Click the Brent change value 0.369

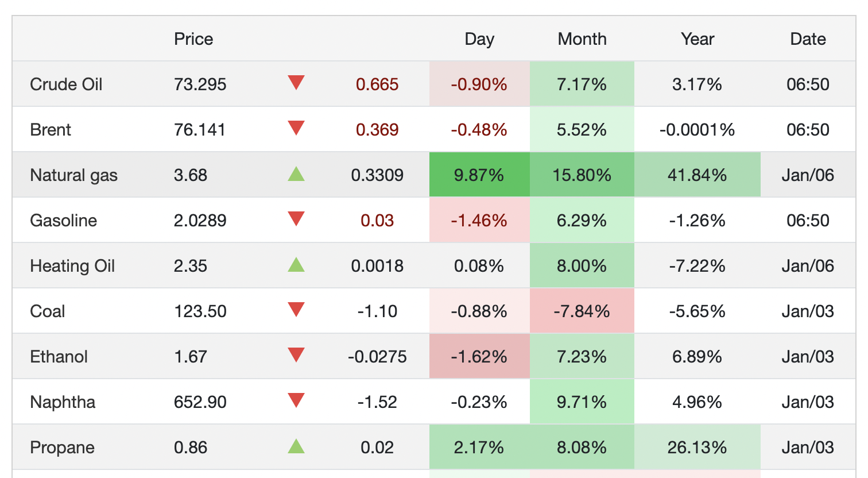[x=377, y=130]
